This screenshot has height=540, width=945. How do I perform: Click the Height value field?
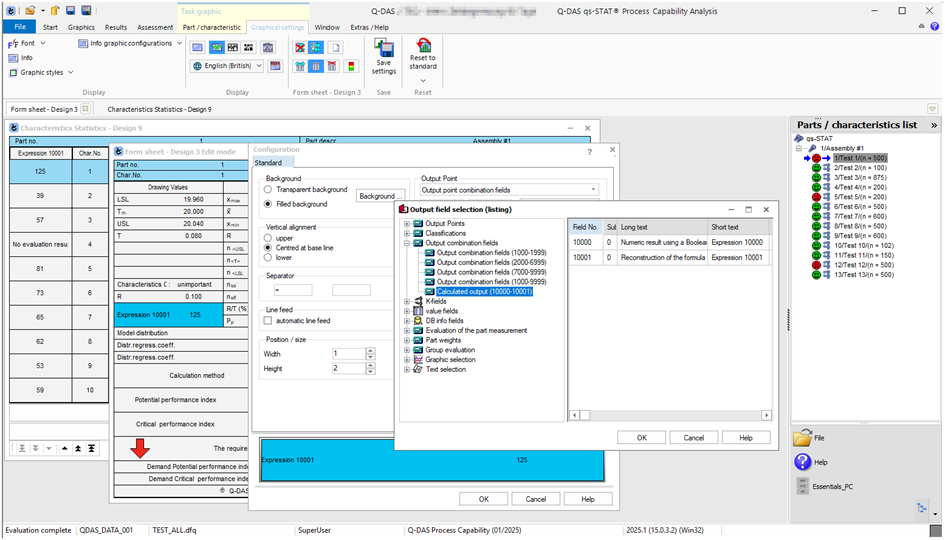[x=349, y=368]
